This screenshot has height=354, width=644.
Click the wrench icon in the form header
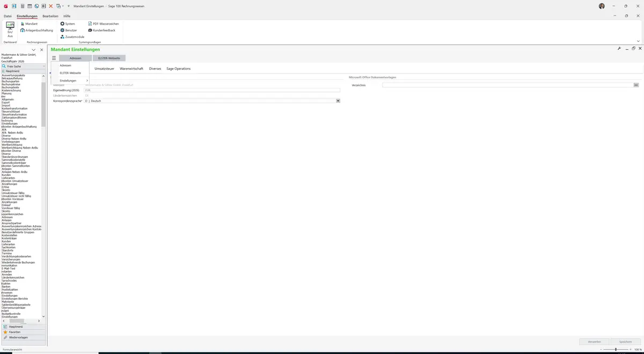point(619,48)
